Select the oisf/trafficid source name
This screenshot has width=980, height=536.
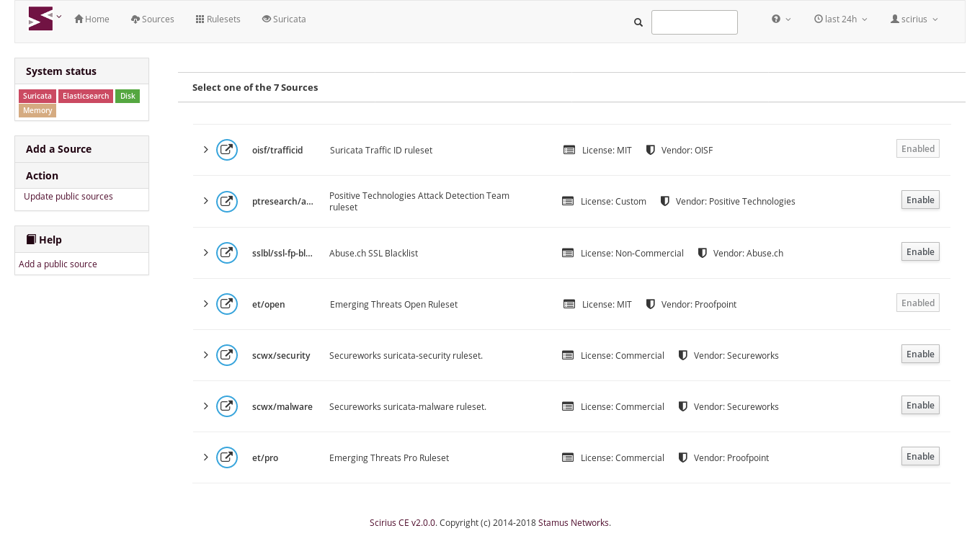(277, 151)
